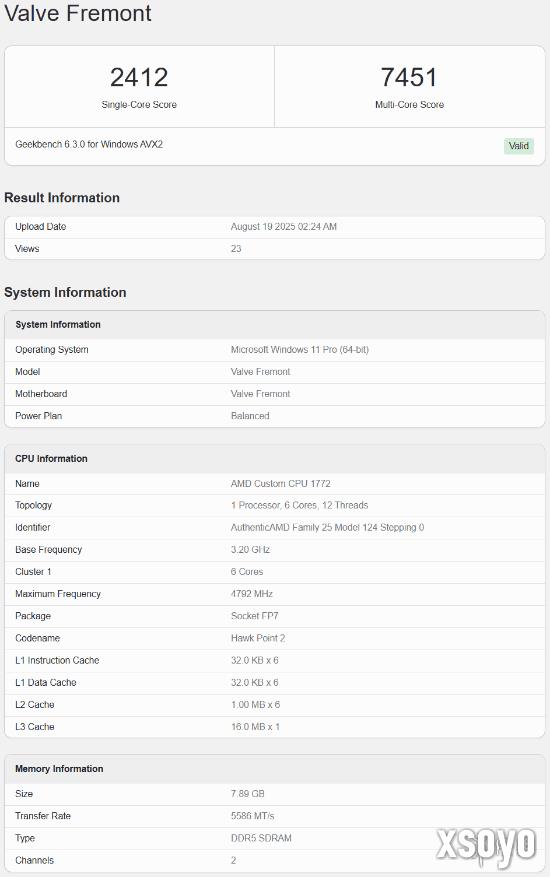Select the Upload Date label
Image resolution: width=550 pixels, height=877 pixels.
pyautogui.click(x=40, y=227)
